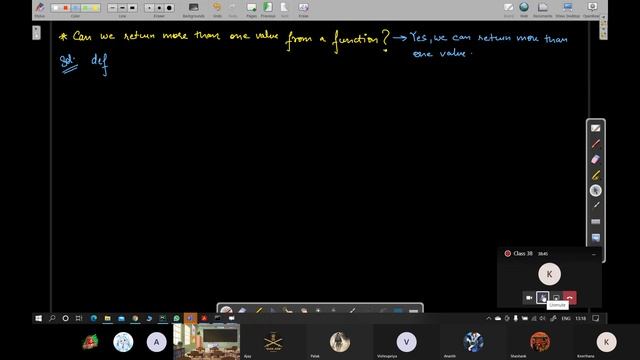Open the notification center icon
This screenshot has width=640, height=360.
tap(596, 318)
